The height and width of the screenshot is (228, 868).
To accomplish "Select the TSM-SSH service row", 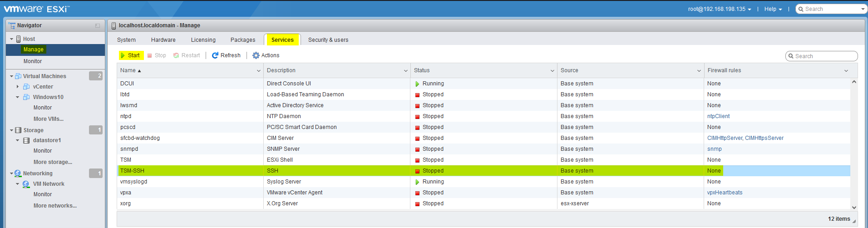I will coord(483,171).
